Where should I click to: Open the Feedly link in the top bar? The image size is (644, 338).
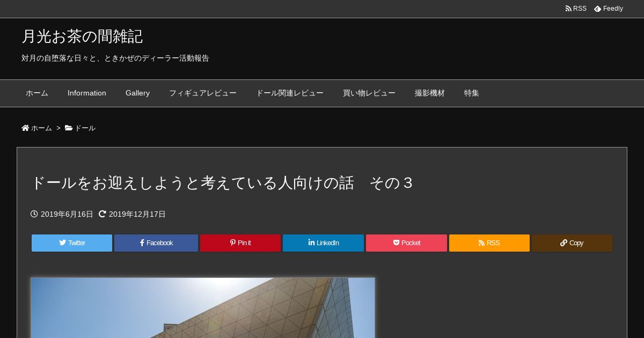coord(609,9)
